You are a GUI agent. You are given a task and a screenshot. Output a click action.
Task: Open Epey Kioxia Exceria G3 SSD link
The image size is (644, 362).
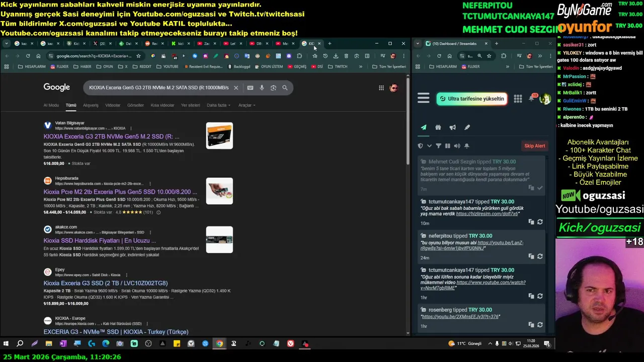coord(106,283)
